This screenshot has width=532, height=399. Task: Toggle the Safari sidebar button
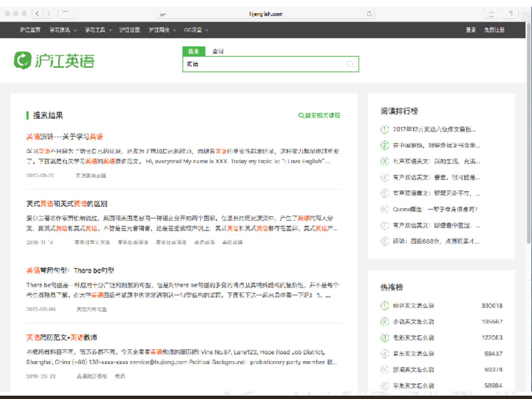click(66, 14)
